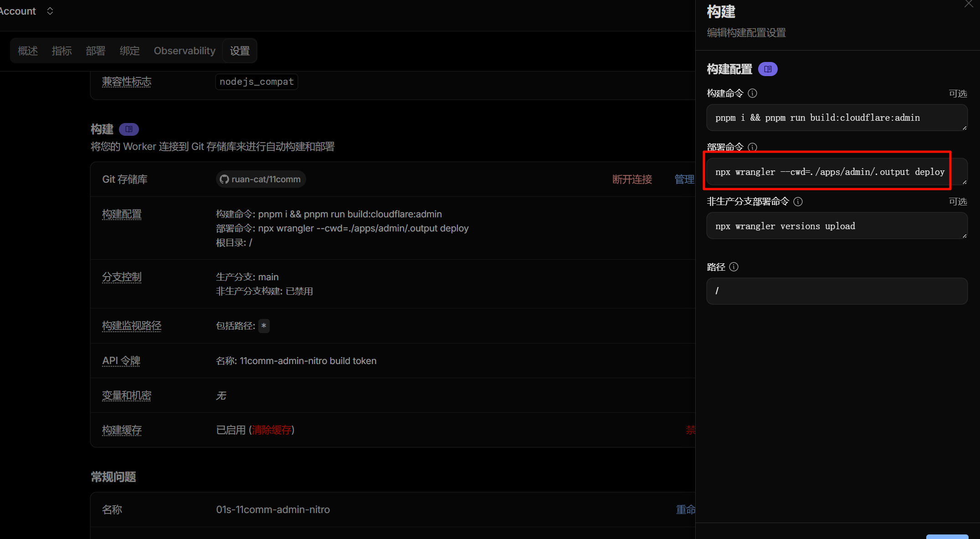
Task: Click 清除缓存 link in build cache row
Action: pyautogui.click(x=272, y=430)
